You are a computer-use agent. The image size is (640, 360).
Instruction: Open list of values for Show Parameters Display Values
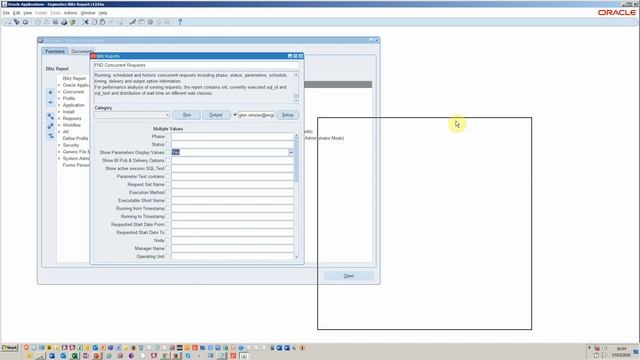click(291, 152)
